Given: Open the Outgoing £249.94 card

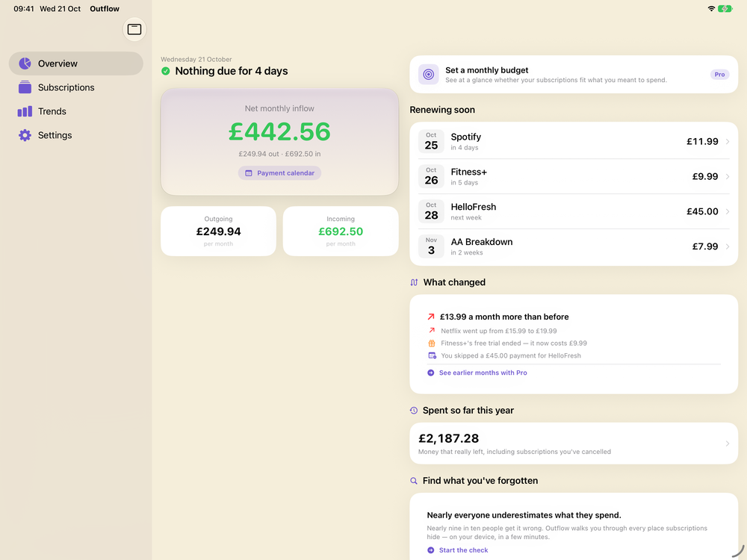Looking at the screenshot, I should pos(218,231).
